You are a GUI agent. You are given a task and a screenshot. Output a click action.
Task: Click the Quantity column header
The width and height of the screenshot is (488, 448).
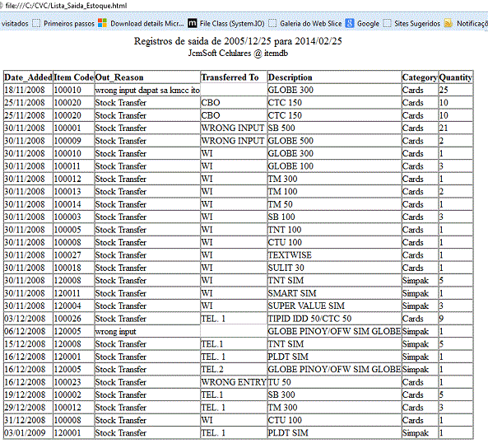tap(456, 77)
